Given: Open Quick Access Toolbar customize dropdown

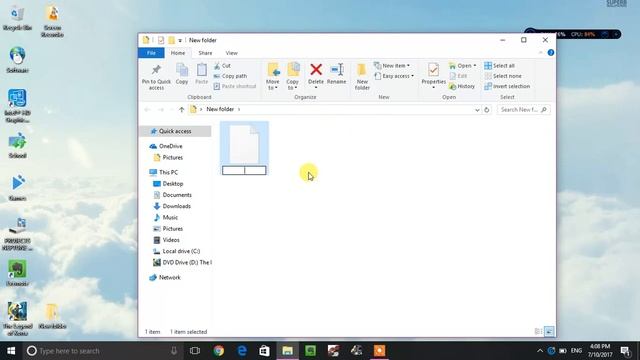Looking at the screenshot, I should coord(180,40).
